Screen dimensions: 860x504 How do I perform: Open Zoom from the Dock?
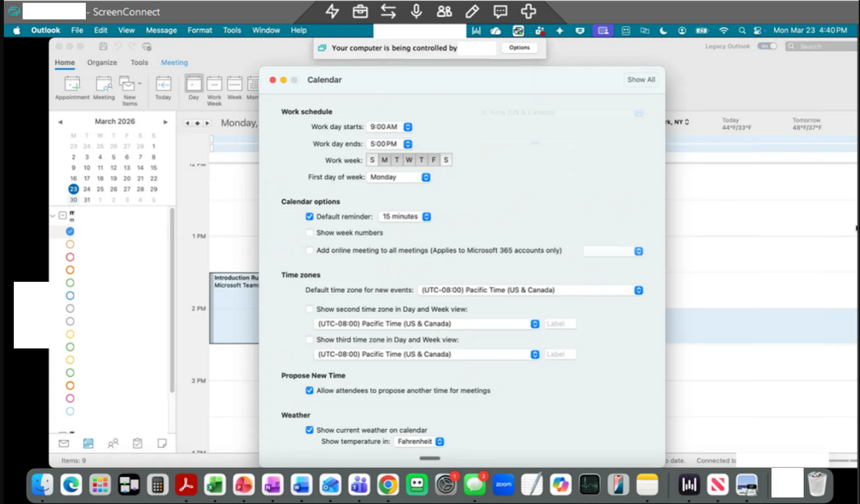point(503,485)
